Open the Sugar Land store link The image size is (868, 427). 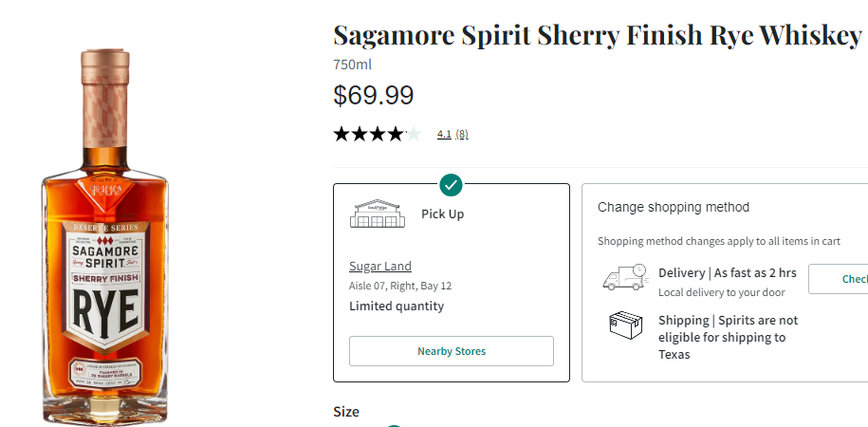click(380, 266)
